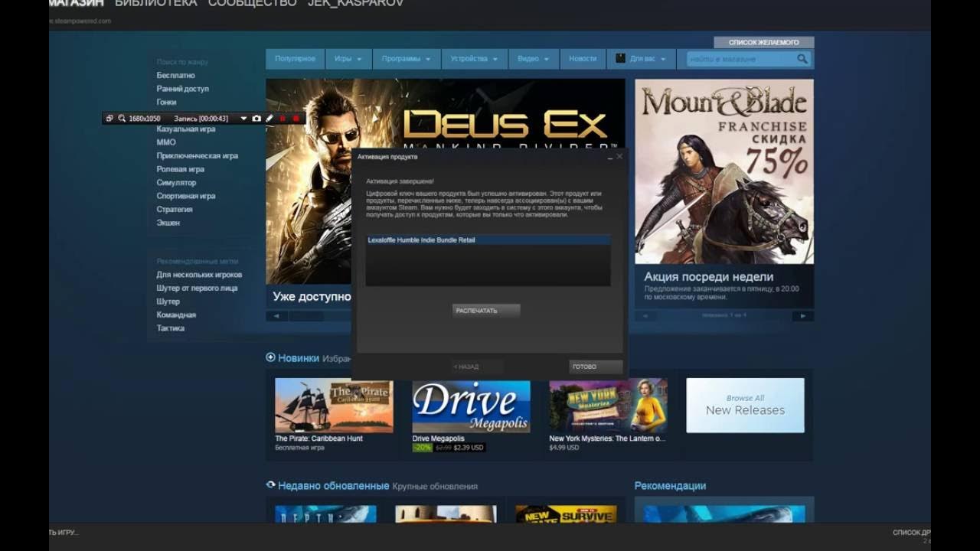Pause the recording with the red pause button
The height and width of the screenshot is (551, 980).
(283, 119)
